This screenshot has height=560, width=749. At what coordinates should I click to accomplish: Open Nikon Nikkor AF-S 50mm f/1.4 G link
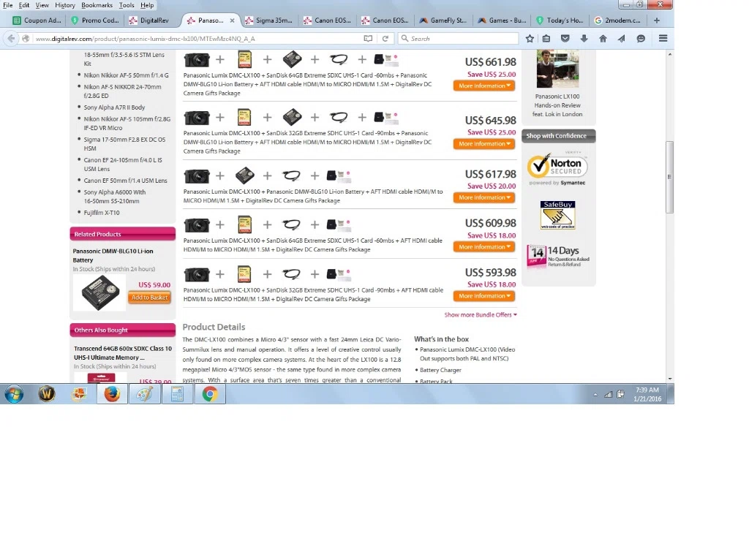click(x=126, y=75)
